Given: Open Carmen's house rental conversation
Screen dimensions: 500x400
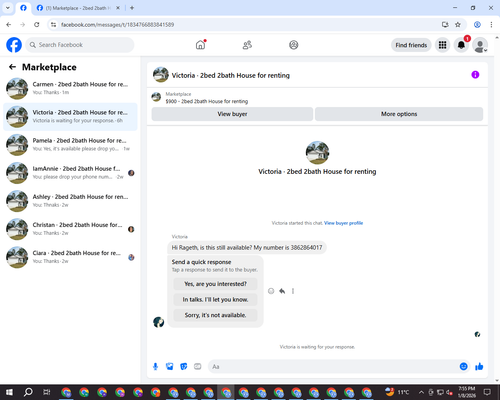Looking at the screenshot, I should coord(70,88).
